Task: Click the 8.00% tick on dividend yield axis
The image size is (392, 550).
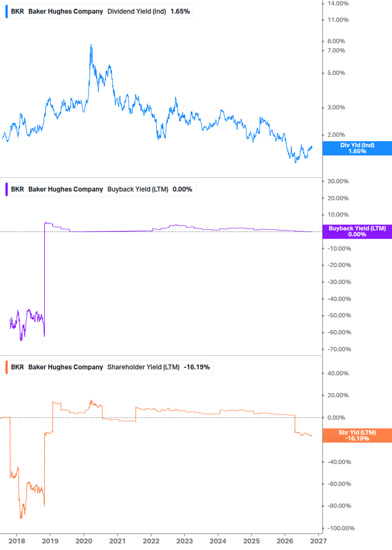Action: 336,41
